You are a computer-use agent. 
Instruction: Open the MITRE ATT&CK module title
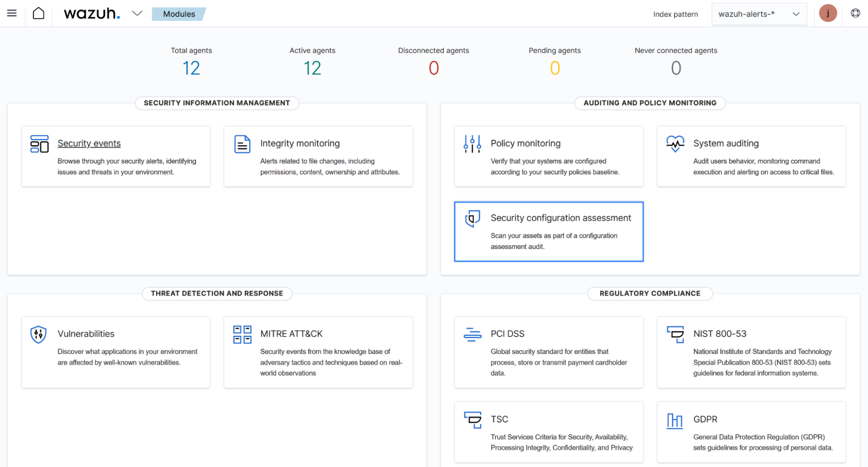(x=291, y=334)
